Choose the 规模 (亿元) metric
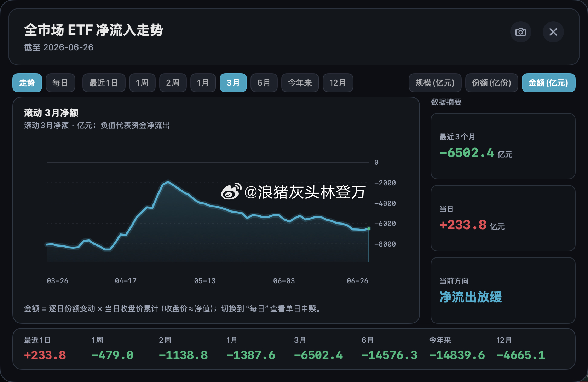588x382 pixels. tap(435, 83)
